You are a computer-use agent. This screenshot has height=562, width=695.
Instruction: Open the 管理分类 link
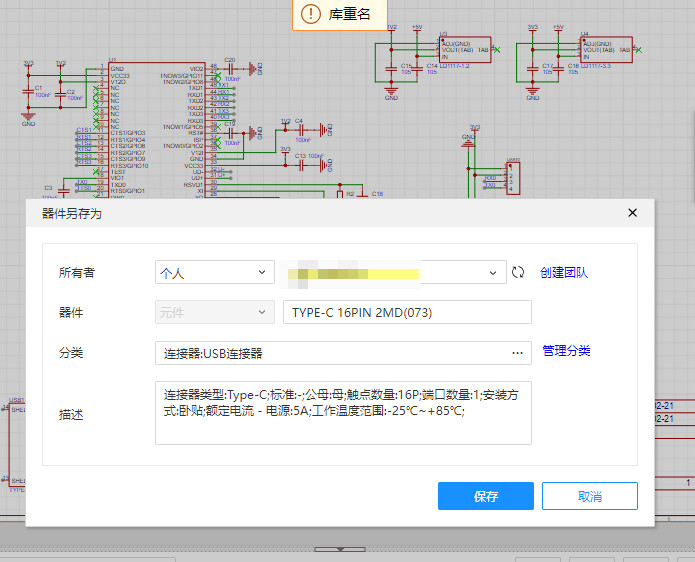[x=566, y=351]
